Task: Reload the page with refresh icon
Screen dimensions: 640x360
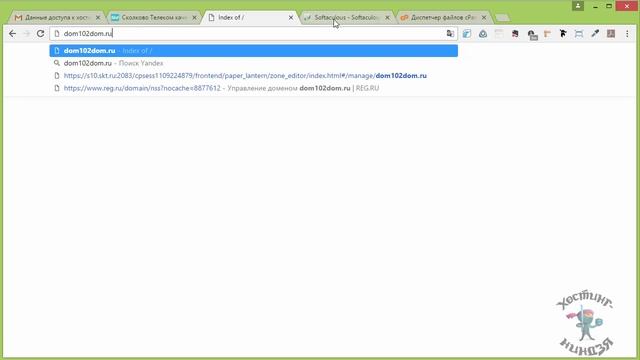Action: 40,33
